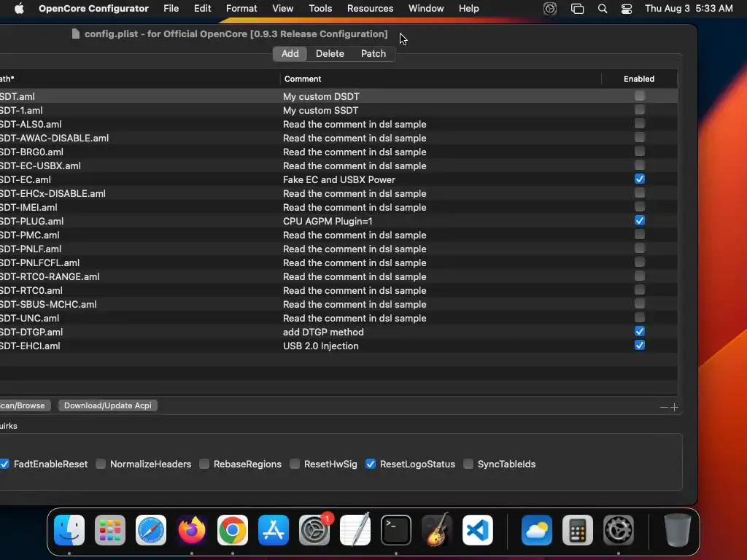Click the Enabled column header
The width and height of the screenshot is (747, 560).
pos(639,79)
